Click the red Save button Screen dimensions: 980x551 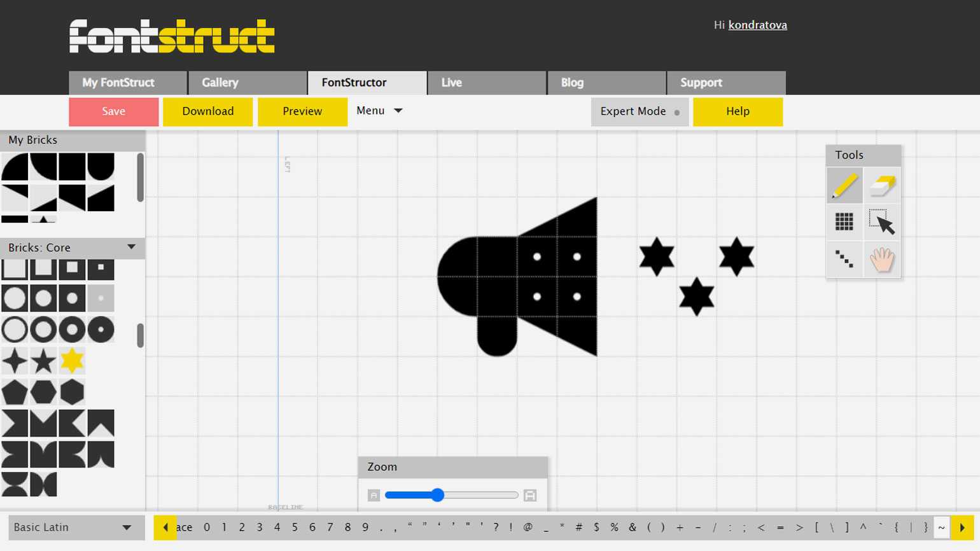click(x=113, y=111)
